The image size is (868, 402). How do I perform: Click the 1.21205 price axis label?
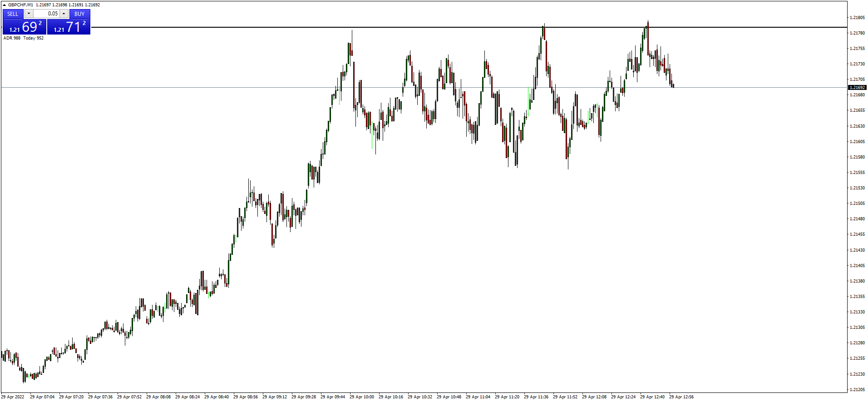pos(857,390)
